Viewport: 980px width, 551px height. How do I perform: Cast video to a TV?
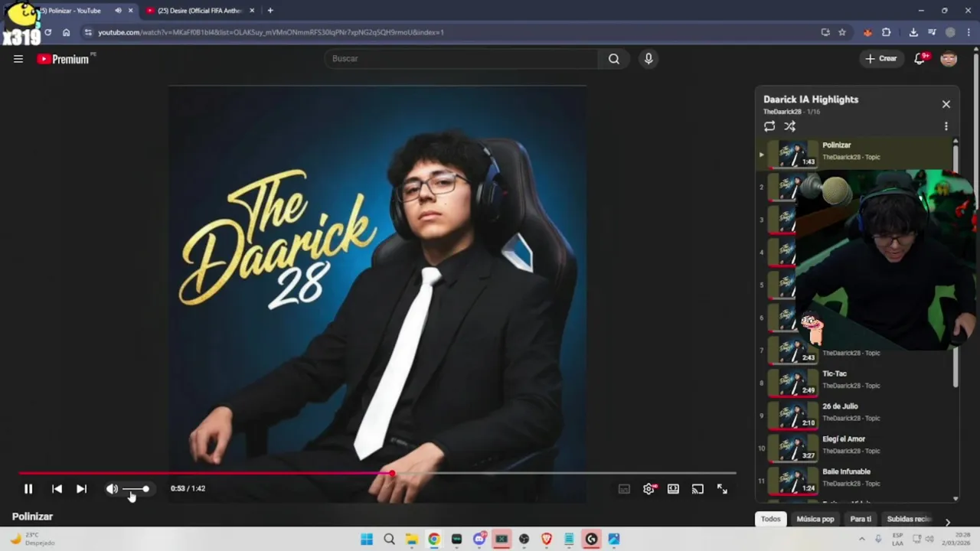pyautogui.click(x=697, y=489)
